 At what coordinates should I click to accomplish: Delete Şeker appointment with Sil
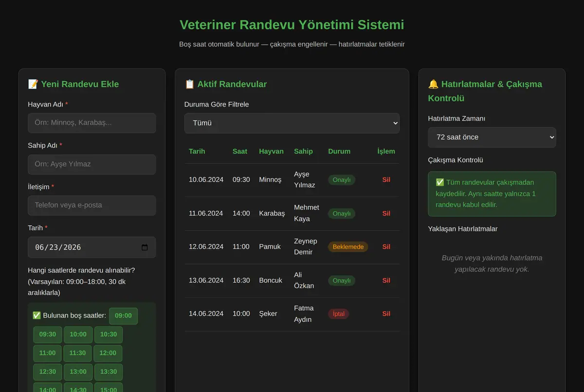[x=386, y=314]
